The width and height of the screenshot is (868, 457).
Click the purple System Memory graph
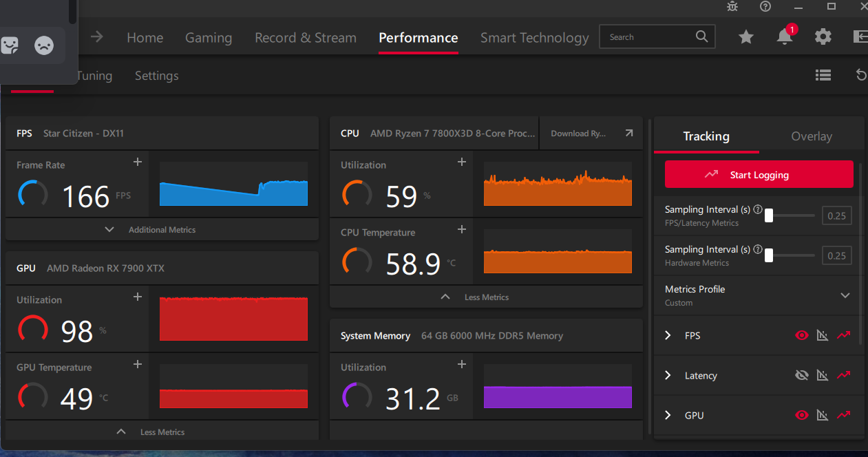click(x=558, y=387)
